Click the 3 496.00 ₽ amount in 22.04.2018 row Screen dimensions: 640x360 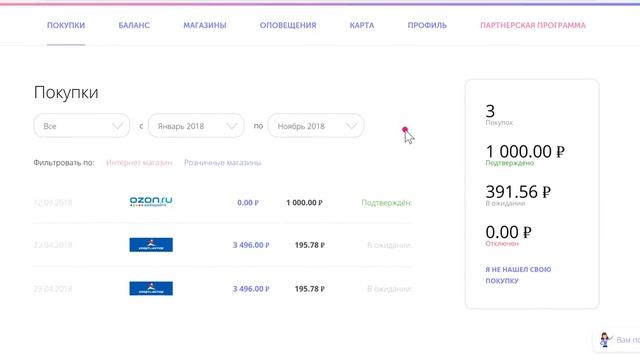(x=251, y=245)
